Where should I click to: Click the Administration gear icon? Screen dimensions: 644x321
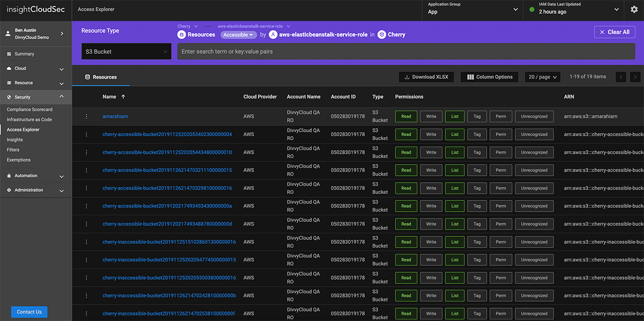9,190
